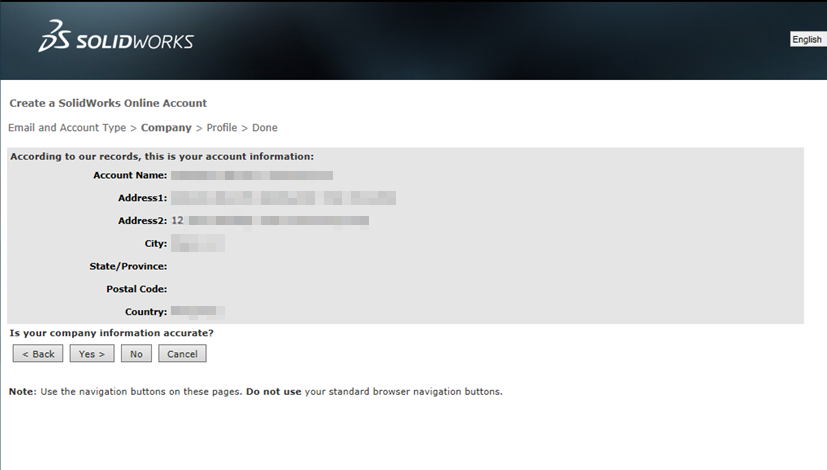Image resolution: width=827 pixels, height=470 pixels.
Task: Select the Done breadcrumb step
Action: pyautogui.click(x=265, y=128)
